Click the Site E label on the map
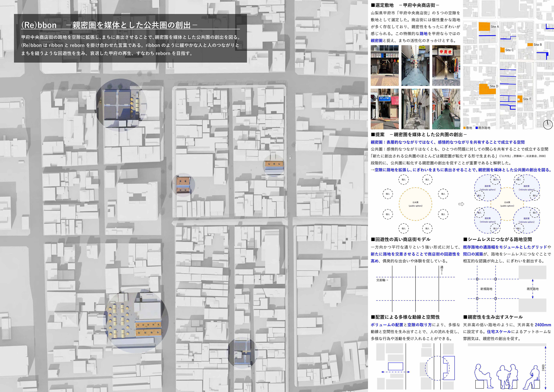Image resolution: width=554 pixels, height=392 pixels. (x=527, y=99)
